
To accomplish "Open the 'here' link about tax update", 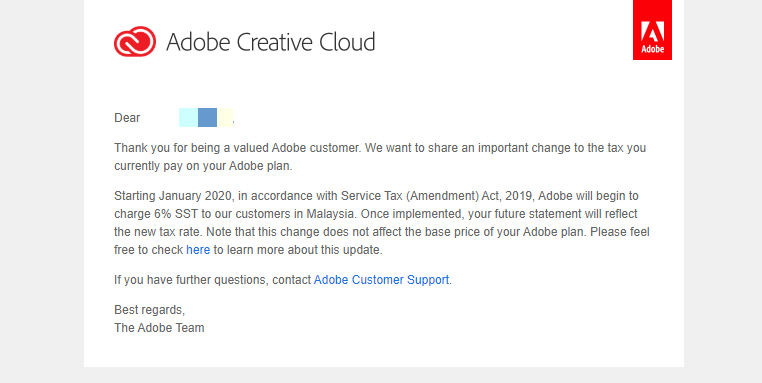I will click(198, 250).
